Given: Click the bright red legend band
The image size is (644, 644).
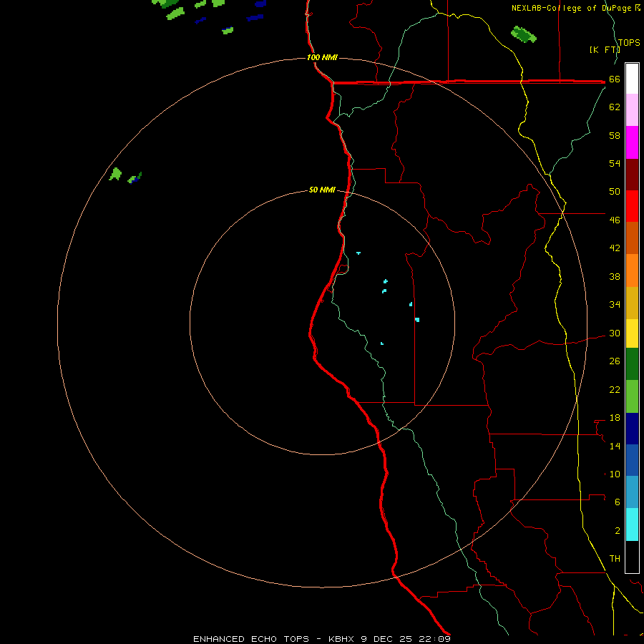Looking at the screenshot, I should coord(632,206).
